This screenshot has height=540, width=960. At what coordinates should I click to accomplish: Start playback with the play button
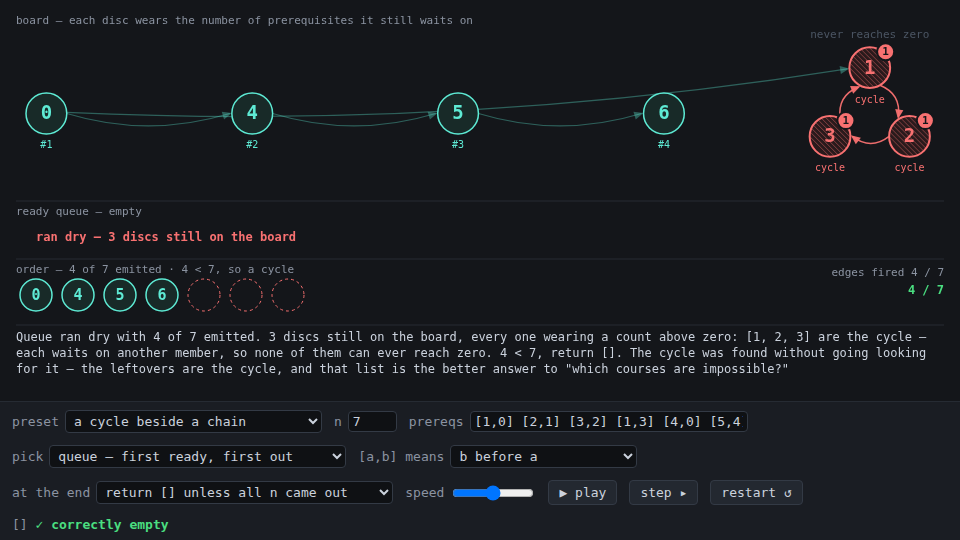[582, 493]
